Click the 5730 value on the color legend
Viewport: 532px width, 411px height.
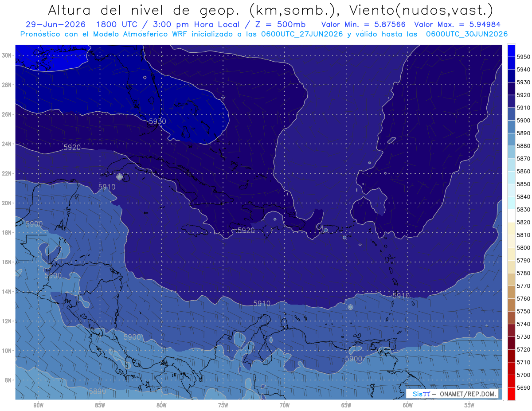click(524, 337)
